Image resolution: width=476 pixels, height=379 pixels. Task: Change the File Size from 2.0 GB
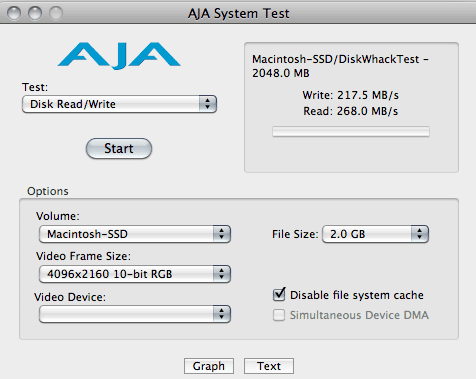375,234
